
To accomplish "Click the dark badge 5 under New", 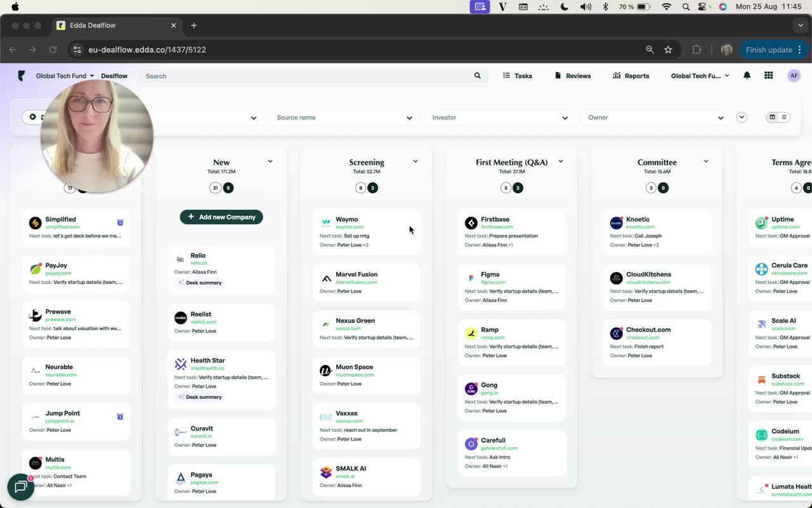I will pyautogui.click(x=228, y=188).
